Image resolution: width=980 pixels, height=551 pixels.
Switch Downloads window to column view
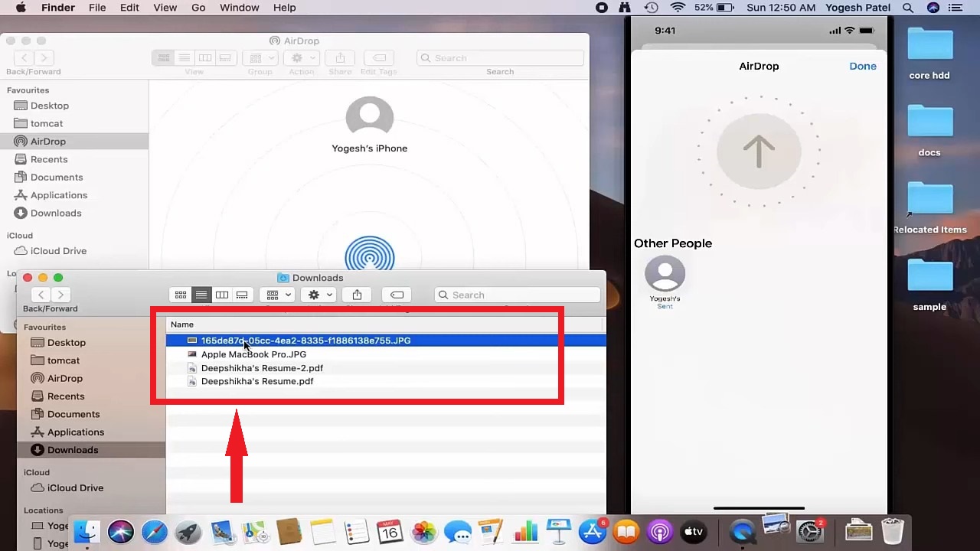point(221,295)
